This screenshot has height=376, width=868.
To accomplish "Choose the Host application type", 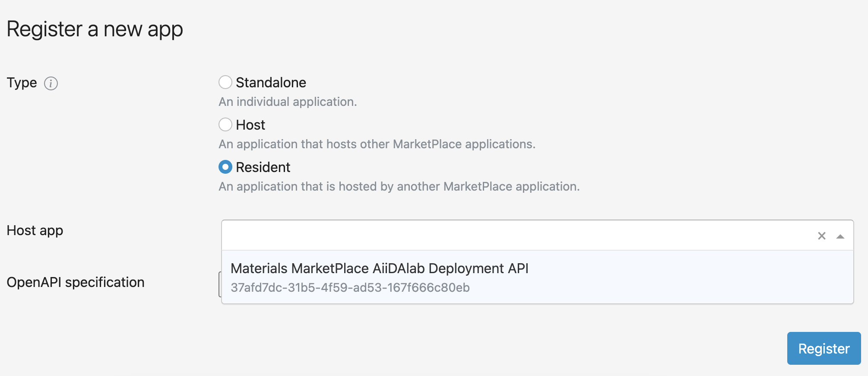I will (x=225, y=124).
